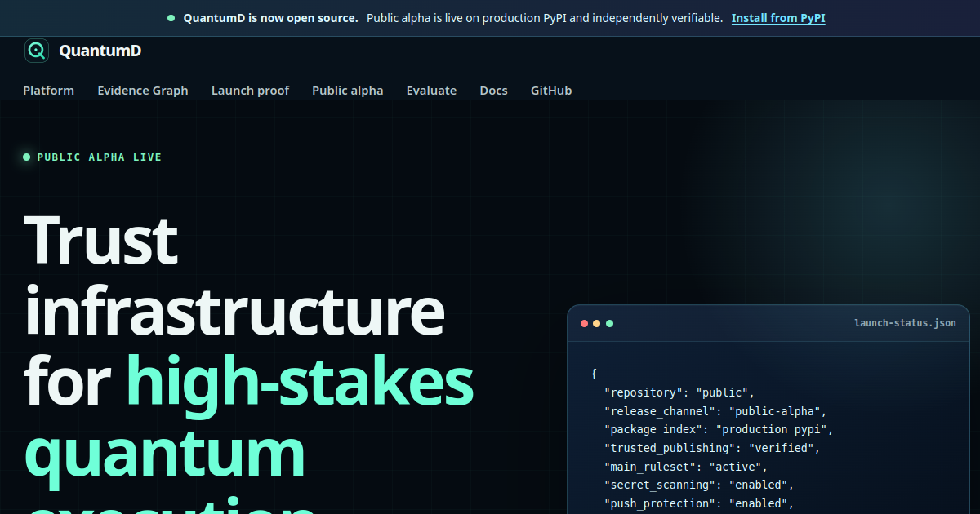Go to Evidence Graph section

coord(143,91)
